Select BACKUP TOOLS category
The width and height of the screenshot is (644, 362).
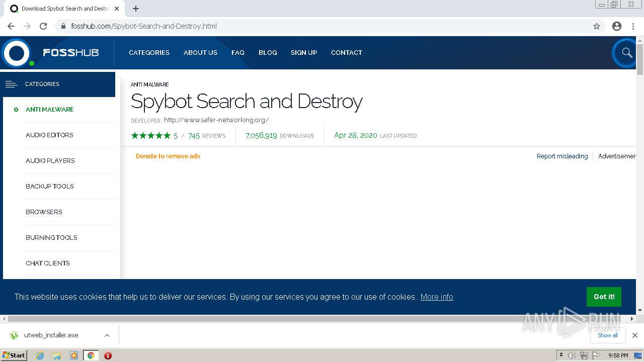click(50, 187)
